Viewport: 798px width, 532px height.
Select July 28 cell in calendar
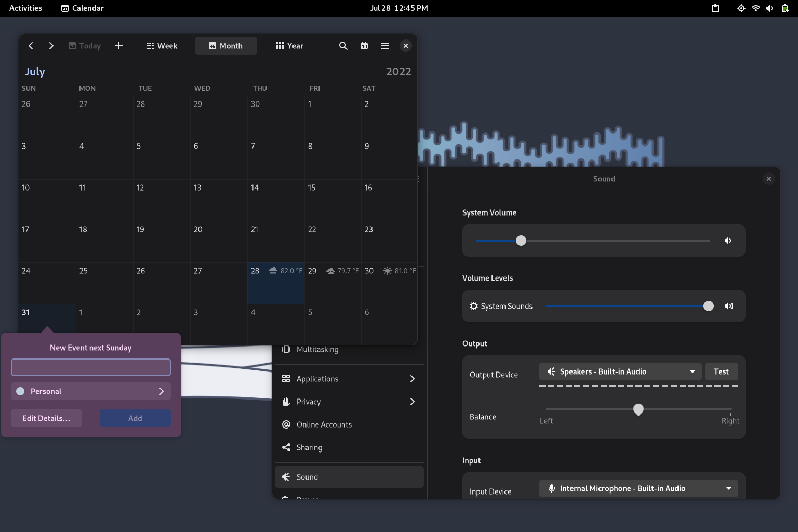[x=276, y=284]
